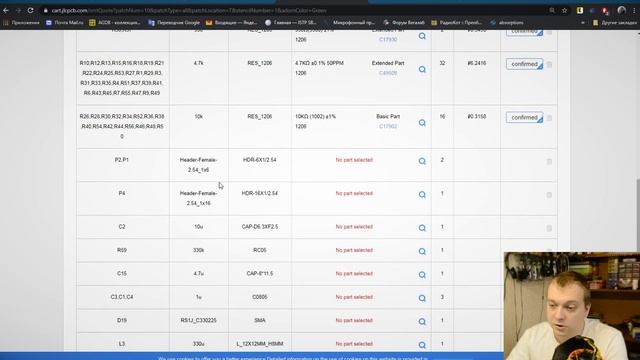Screen dimensions: 640x360
Task: Search part for the 4.7k resistor row
Action: [x=422, y=70]
